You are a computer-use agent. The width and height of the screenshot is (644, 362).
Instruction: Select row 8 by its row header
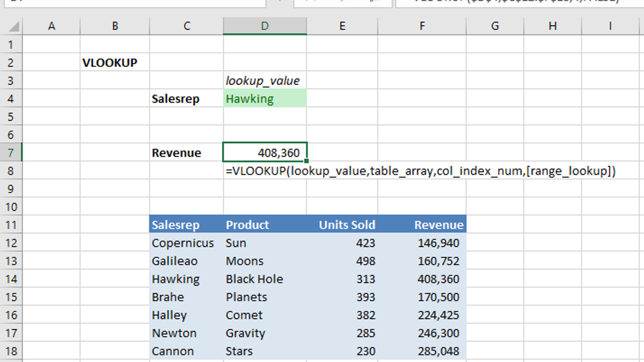point(11,171)
